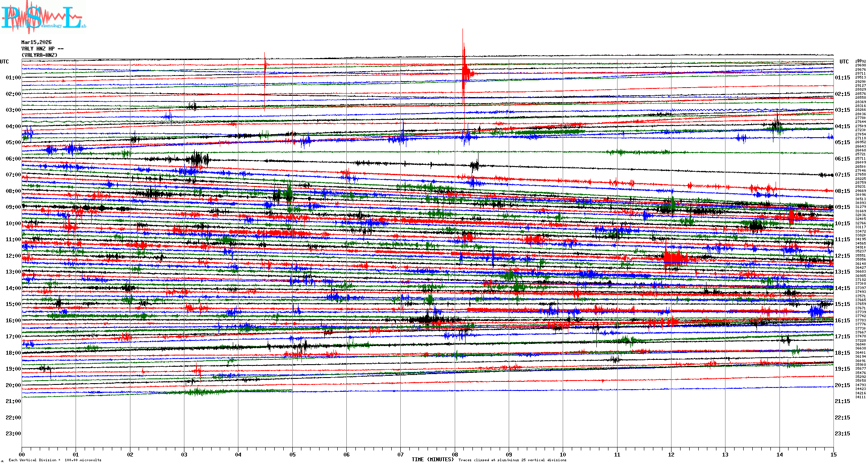This screenshot has height=466, width=868.
Task: Click the 12:00 hour label on left axis
Action: (x=13, y=256)
